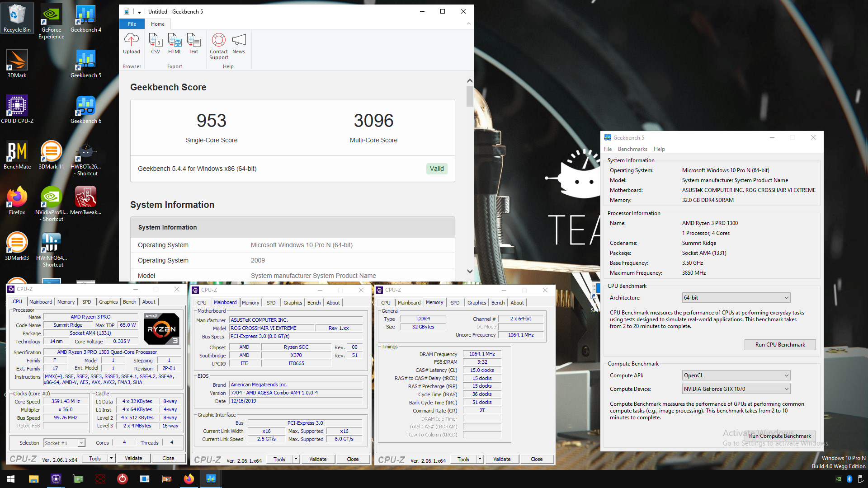Export results as CSV
Viewport: 868px width, 488px height.
156,44
